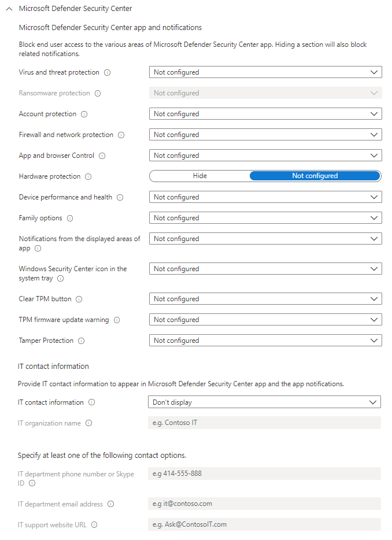Screen dimensions: 392x540
Task: Click info icon for Clear TPM button
Action: pos(79,299)
